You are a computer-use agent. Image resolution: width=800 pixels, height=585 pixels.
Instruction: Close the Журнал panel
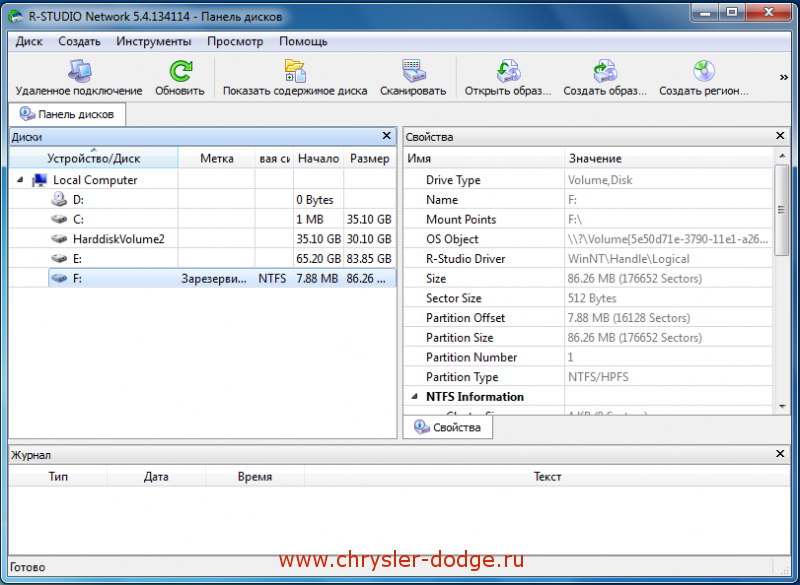click(780, 453)
